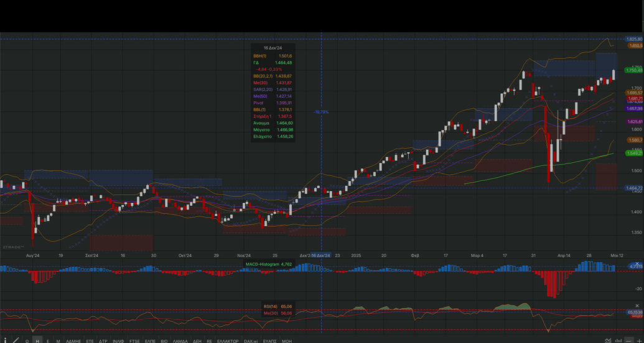
Task: Click the Στήριξη 1 tooltip row
Action: (273, 116)
